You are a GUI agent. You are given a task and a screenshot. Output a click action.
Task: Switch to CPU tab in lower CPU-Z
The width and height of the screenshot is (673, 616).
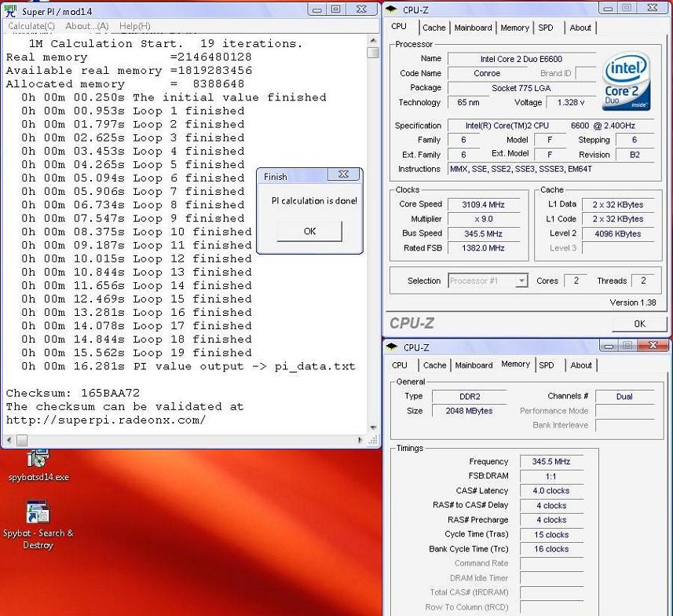(x=400, y=365)
